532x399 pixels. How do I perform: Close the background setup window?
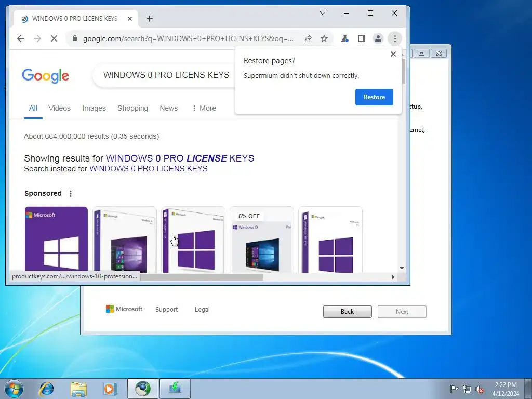(438, 54)
